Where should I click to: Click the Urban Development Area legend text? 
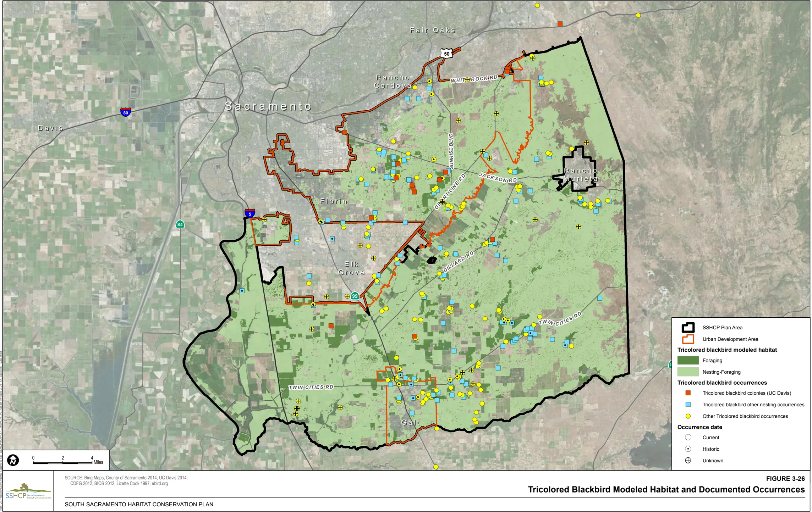(730, 339)
